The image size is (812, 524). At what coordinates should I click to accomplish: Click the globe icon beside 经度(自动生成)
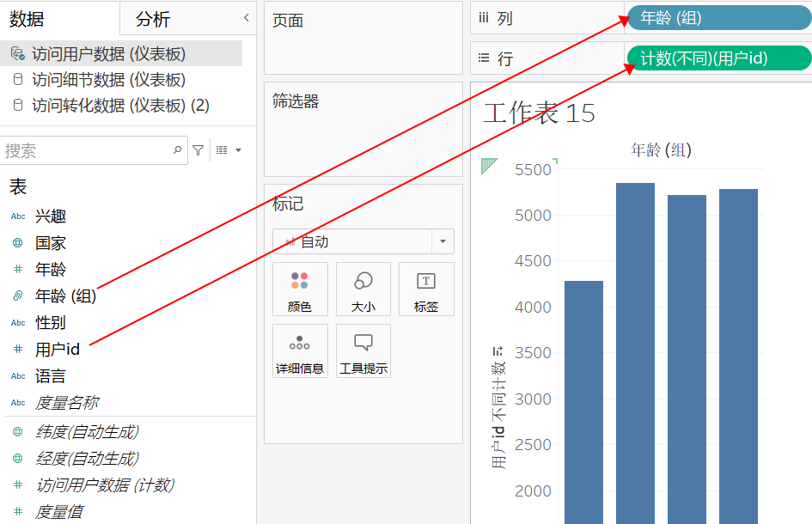click(x=17, y=458)
